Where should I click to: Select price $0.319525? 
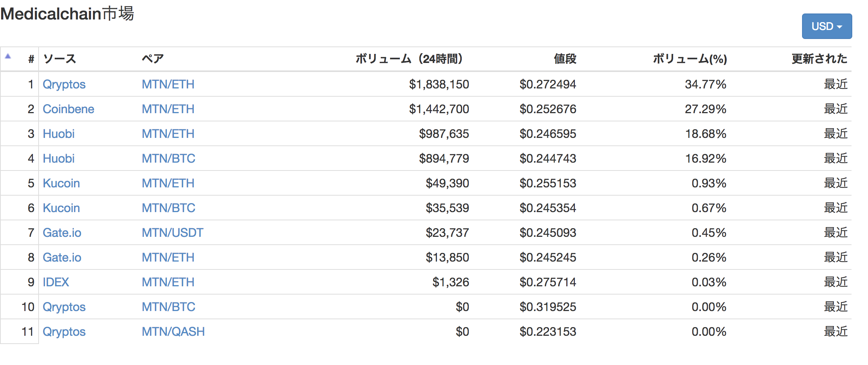(548, 307)
